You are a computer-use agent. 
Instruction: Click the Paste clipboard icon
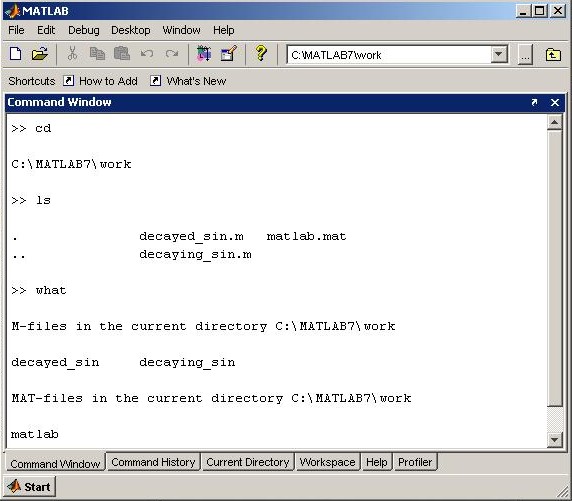(122, 54)
